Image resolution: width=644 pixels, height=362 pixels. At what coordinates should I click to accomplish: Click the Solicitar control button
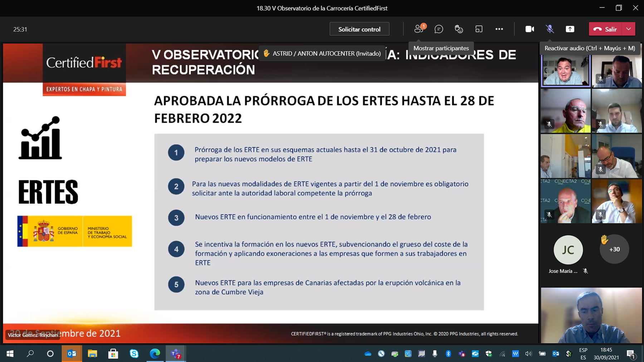coord(359,29)
